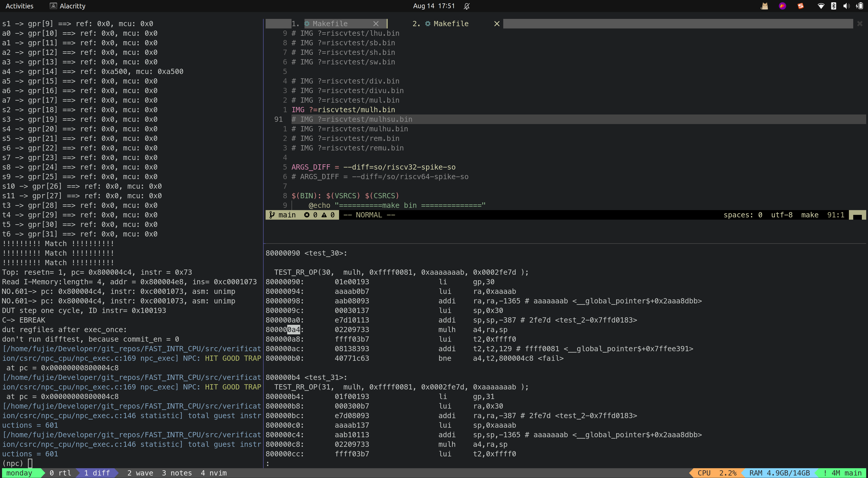Click the '91:1' cursor position indicator
The image size is (868, 478).
pyautogui.click(x=836, y=215)
